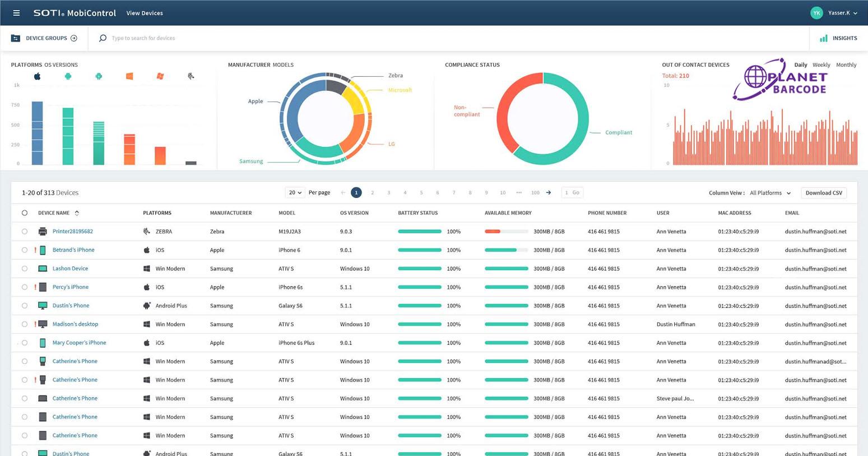This screenshot has width=868, height=456.
Task: Click the Device Groups folder icon
Action: (16, 38)
